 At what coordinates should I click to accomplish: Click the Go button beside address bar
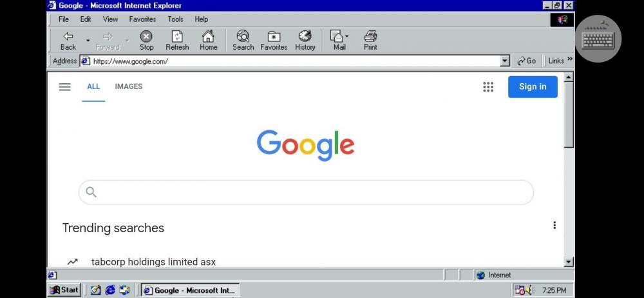click(527, 61)
